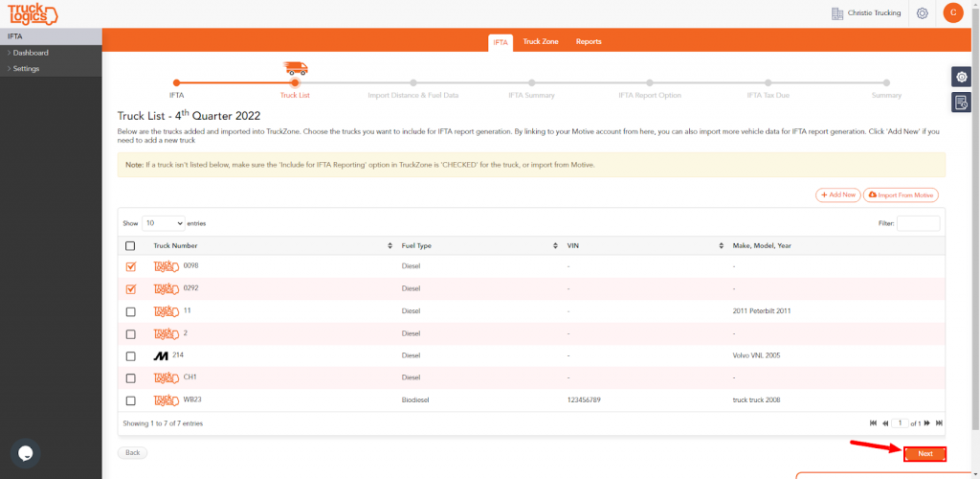Click the IFTA Summary progress step
Screen dimensions: 980x479
[x=531, y=82]
